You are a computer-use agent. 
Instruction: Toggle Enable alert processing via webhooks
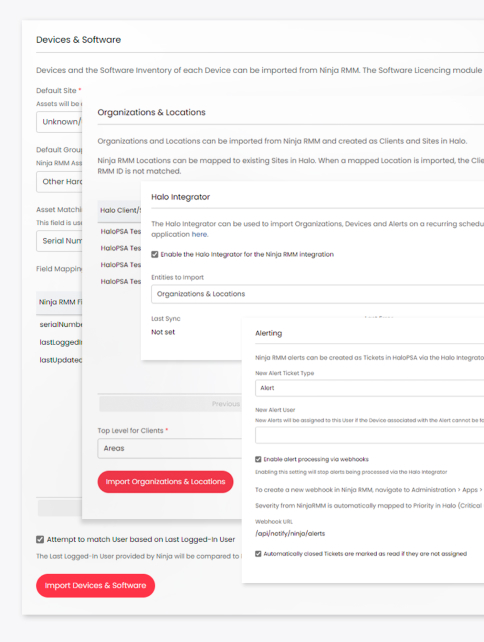(258, 459)
